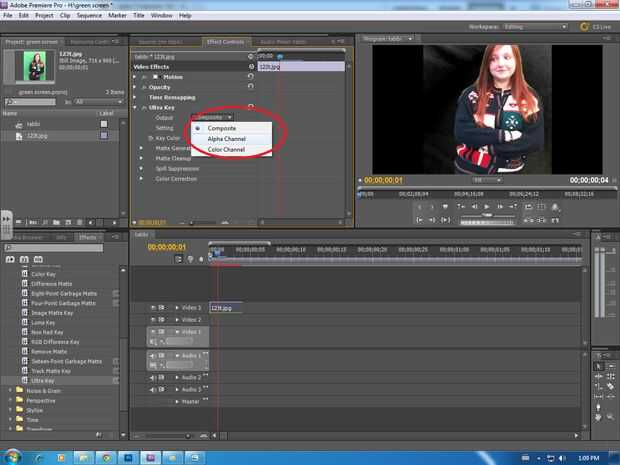Toggle the Motion effect fx switch
This screenshot has height=465, width=620.
point(144,77)
